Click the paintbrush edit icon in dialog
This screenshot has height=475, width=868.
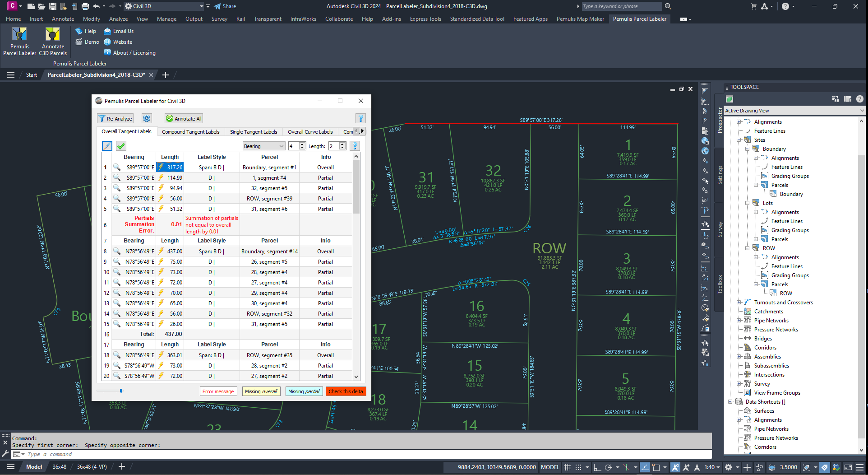[107, 146]
